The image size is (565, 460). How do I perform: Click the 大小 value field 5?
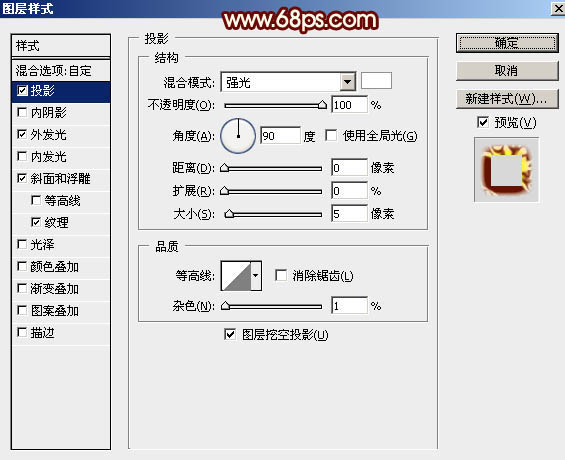350,214
